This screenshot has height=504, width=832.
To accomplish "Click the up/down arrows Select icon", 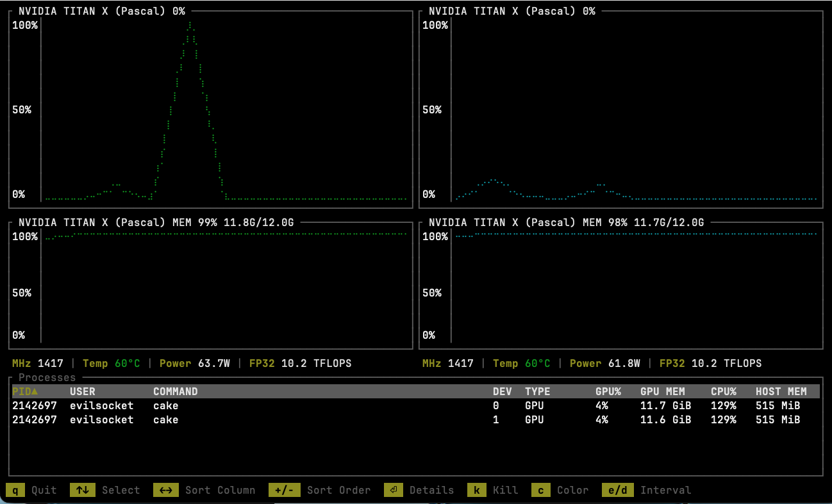I will pyautogui.click(x=83, y=490).
